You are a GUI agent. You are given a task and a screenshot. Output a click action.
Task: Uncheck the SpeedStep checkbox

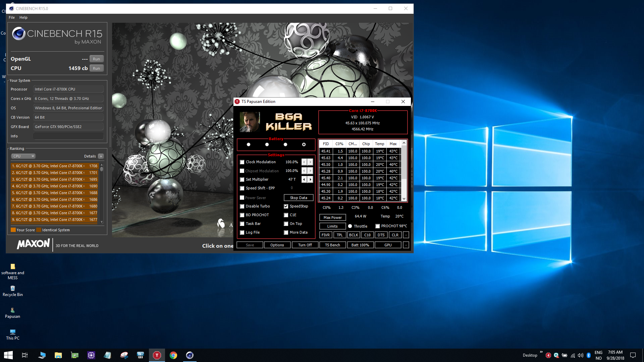coord(286,206)
